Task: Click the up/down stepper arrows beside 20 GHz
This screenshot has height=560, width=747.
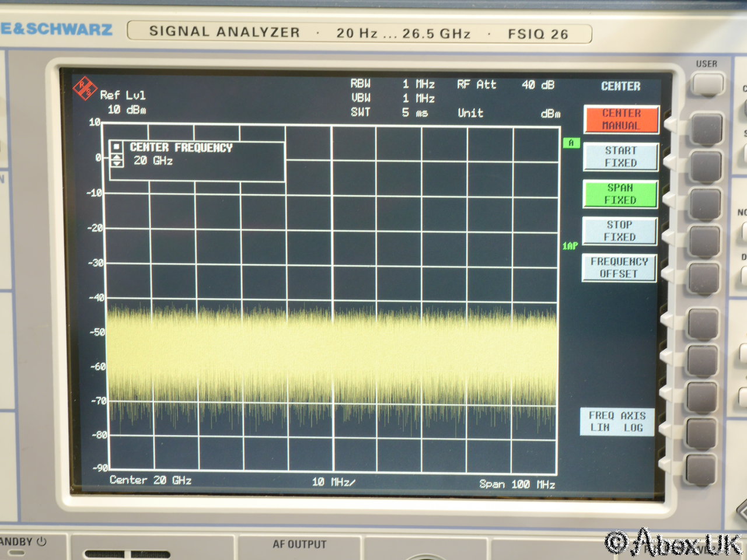Action: click(117, 161)
